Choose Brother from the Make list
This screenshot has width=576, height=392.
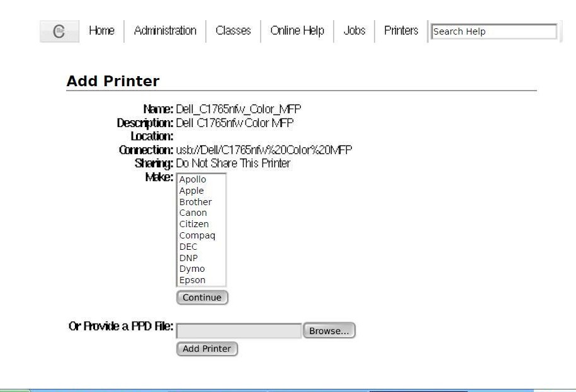coord(201,202)
